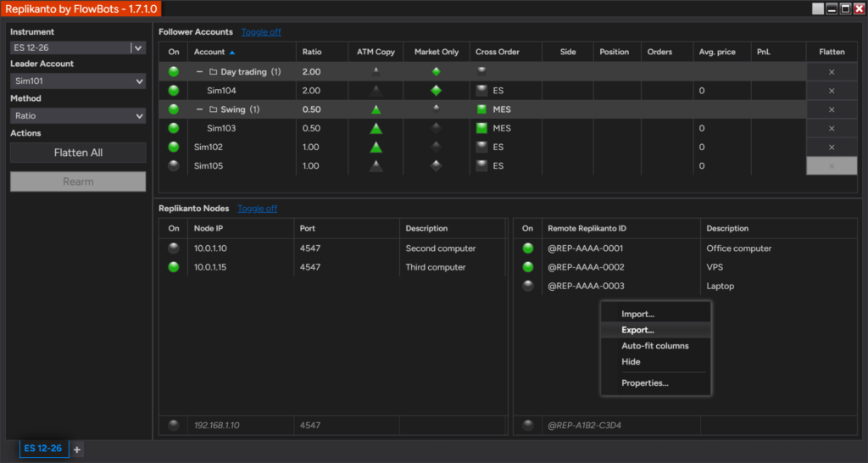Screen dimensions: 868x463
Task: Toggle Market Only diamond for Sim102
Action: [x=437, y=148]
